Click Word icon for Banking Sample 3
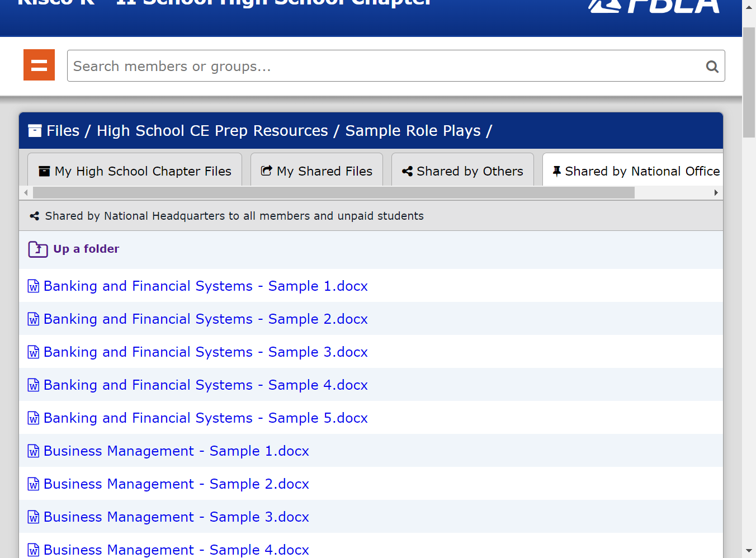 (34, 352)
